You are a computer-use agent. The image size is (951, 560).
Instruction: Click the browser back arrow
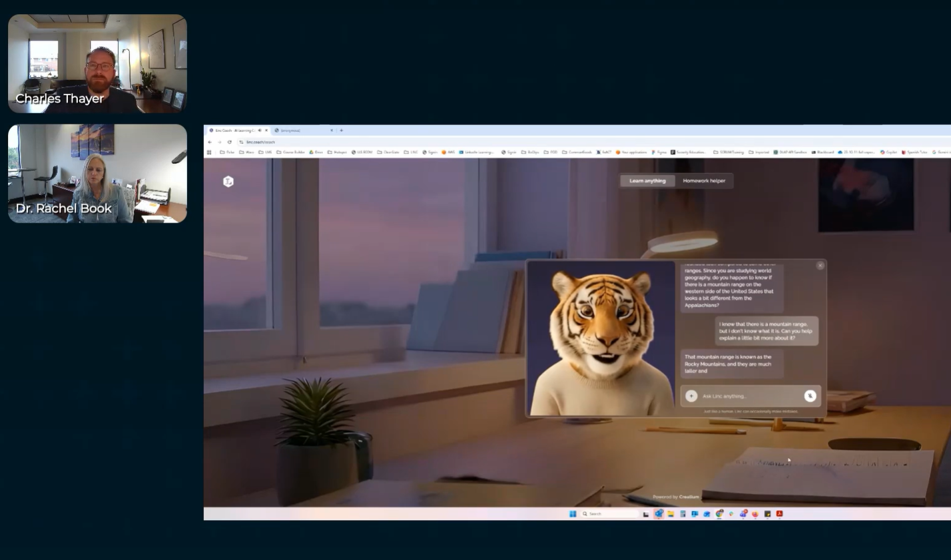tap(210, 142)
